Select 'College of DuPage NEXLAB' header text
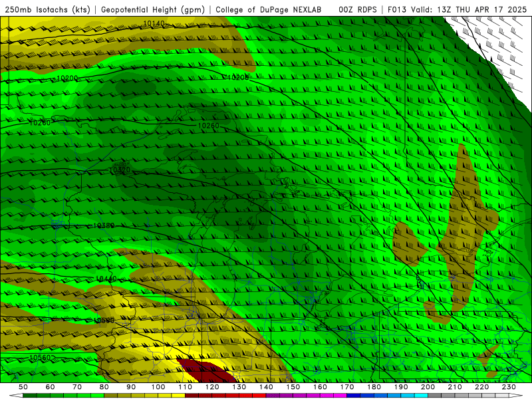 pos(269,10)
